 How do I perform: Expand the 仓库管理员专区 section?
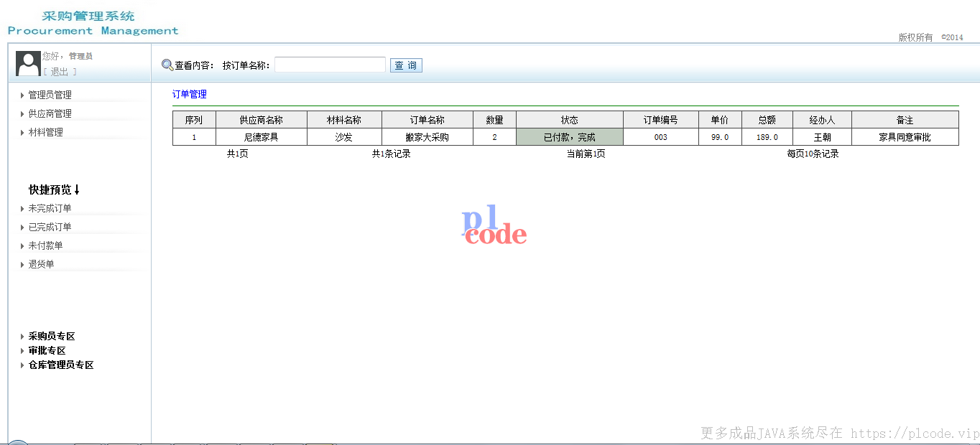61,365
